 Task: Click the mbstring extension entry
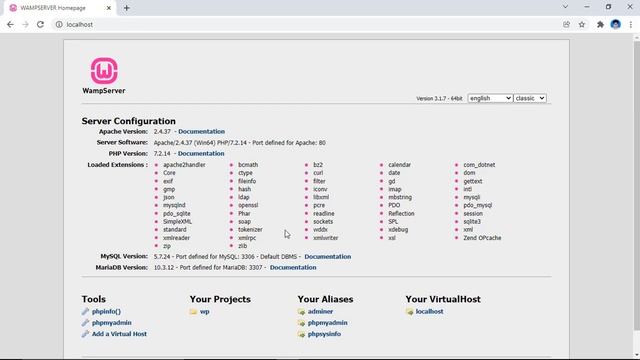400,197
